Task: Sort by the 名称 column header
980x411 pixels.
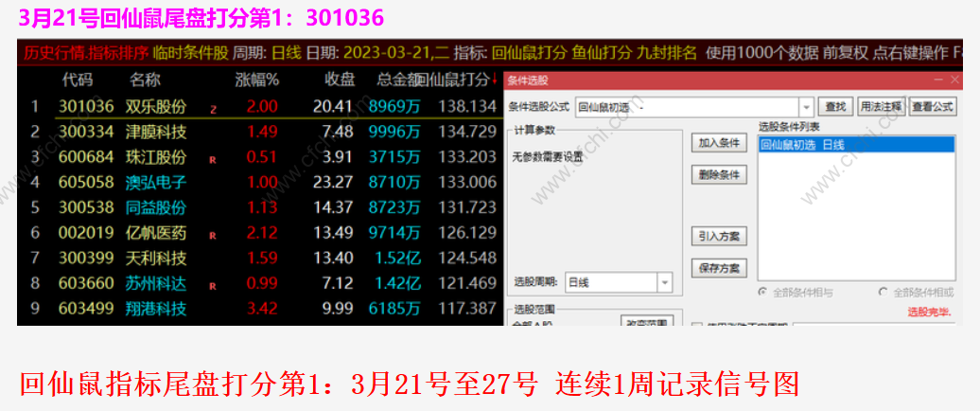Action: [145, 80]
